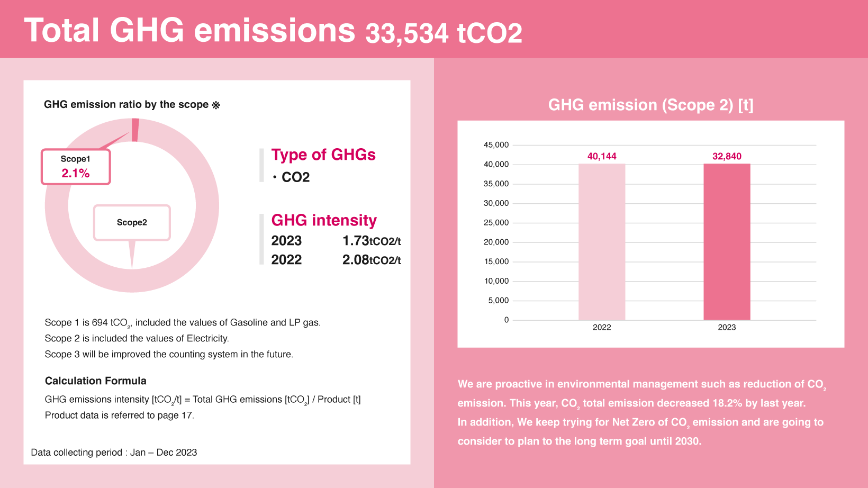Click the 32,840 data label
Screen dimensions: 868x488
727,156
